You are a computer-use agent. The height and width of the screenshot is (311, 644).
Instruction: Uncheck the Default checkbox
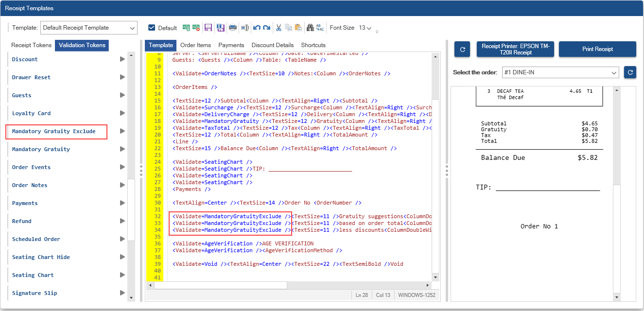tap(152, 28)
